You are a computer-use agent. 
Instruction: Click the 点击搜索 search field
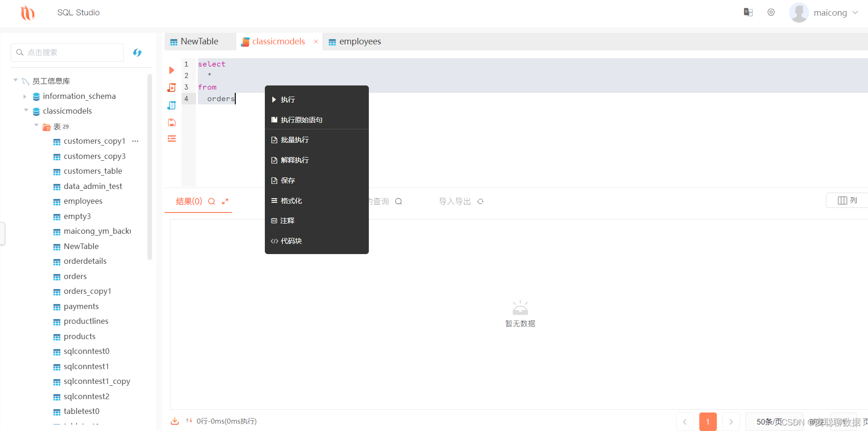coord(67,53)
